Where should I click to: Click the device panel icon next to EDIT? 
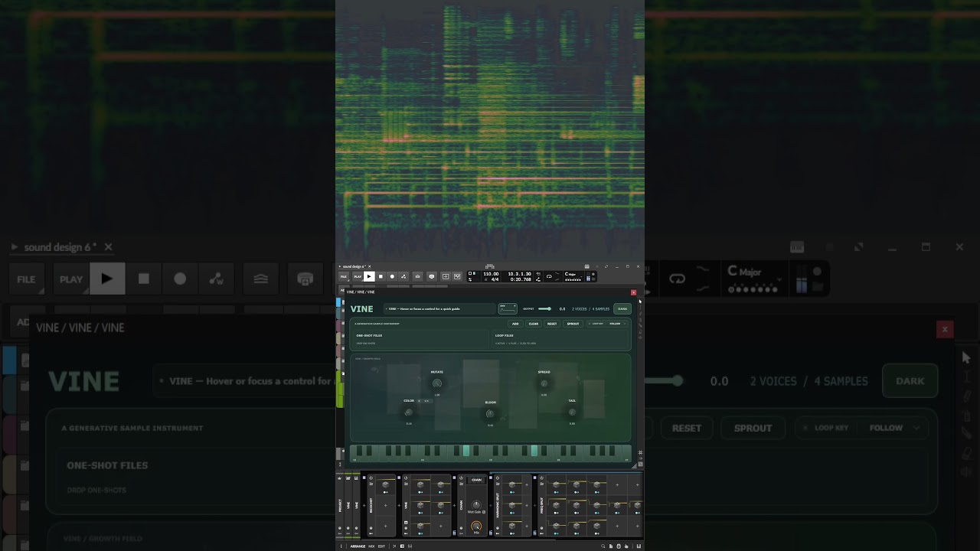pos(402,546)
